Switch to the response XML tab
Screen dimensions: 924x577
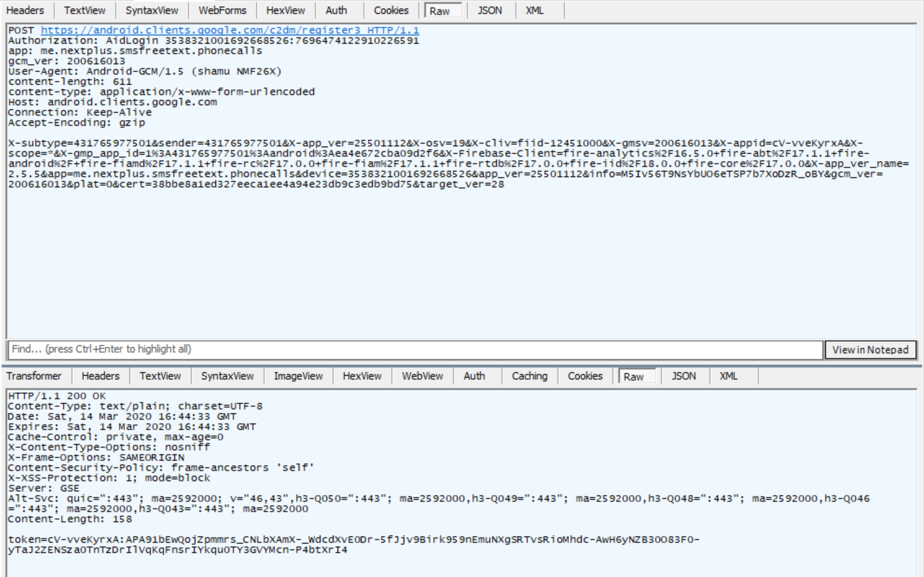(x=729, y=376)
